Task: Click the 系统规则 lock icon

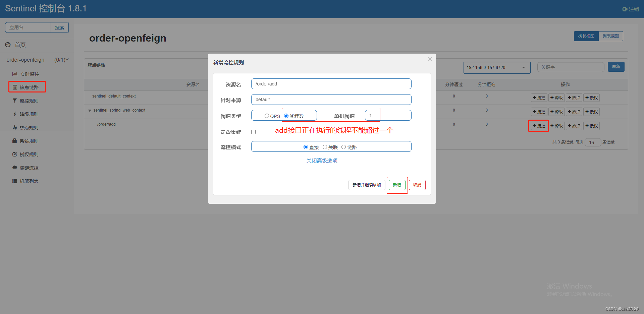Action: point(15,141)
